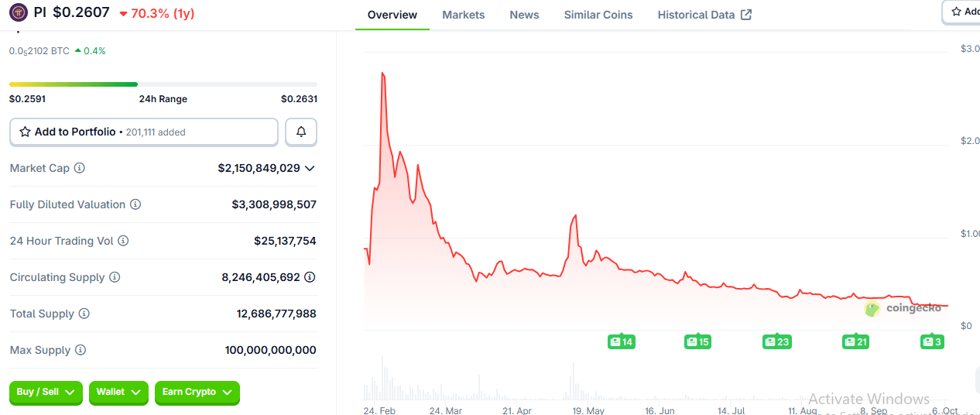
Task: Open the Earn Crypto dropdown
Action: [x=197, y=393]
